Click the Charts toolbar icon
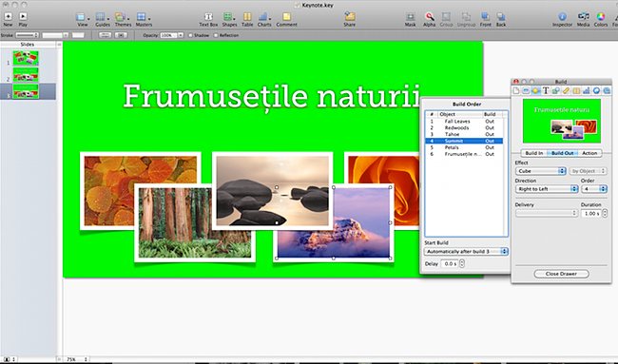 click(263, 16)
